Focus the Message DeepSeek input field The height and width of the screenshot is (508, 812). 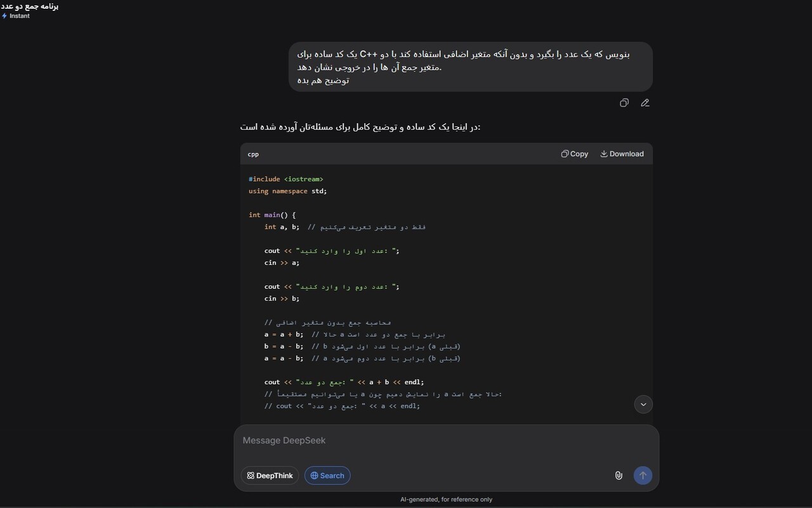tap(446, 441)
